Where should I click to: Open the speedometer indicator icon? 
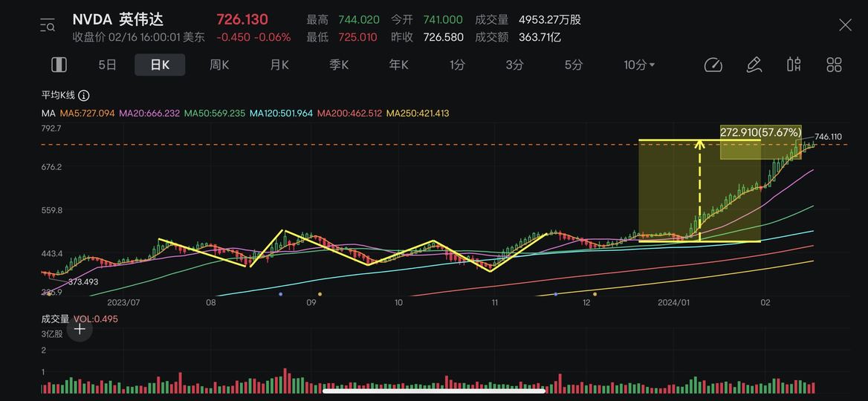pos(713,65)
